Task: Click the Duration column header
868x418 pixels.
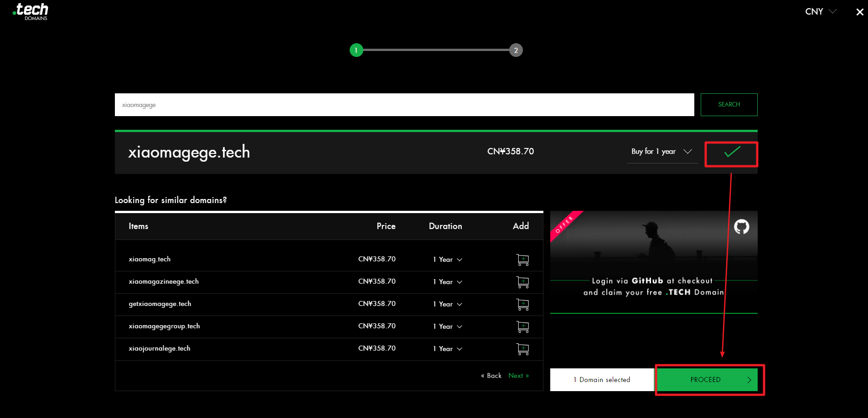Action: pyautogui.click(x=445, y=226)
